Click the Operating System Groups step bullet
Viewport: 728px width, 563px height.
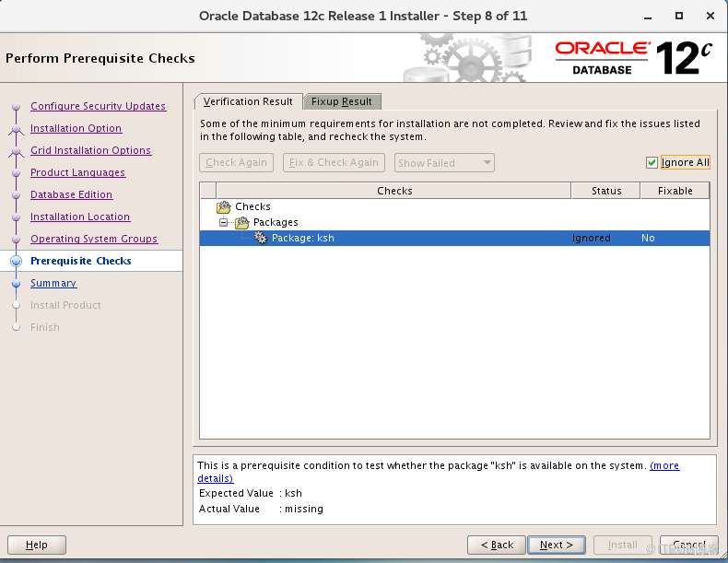[17, 239]
